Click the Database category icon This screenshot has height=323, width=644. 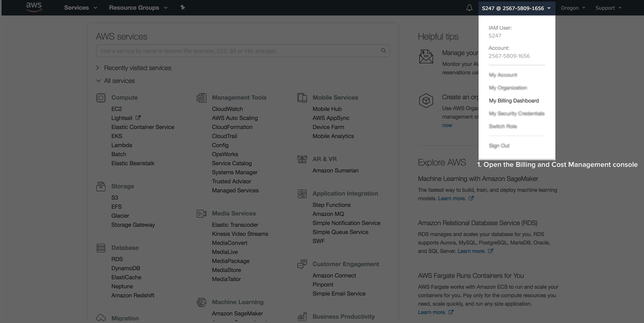(101, 248)
